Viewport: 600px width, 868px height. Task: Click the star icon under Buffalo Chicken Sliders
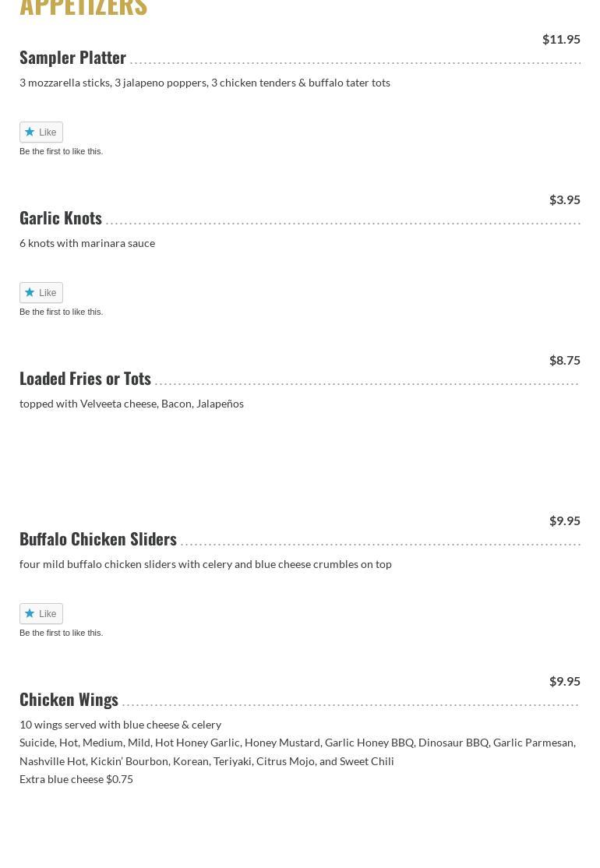[30, 613]
